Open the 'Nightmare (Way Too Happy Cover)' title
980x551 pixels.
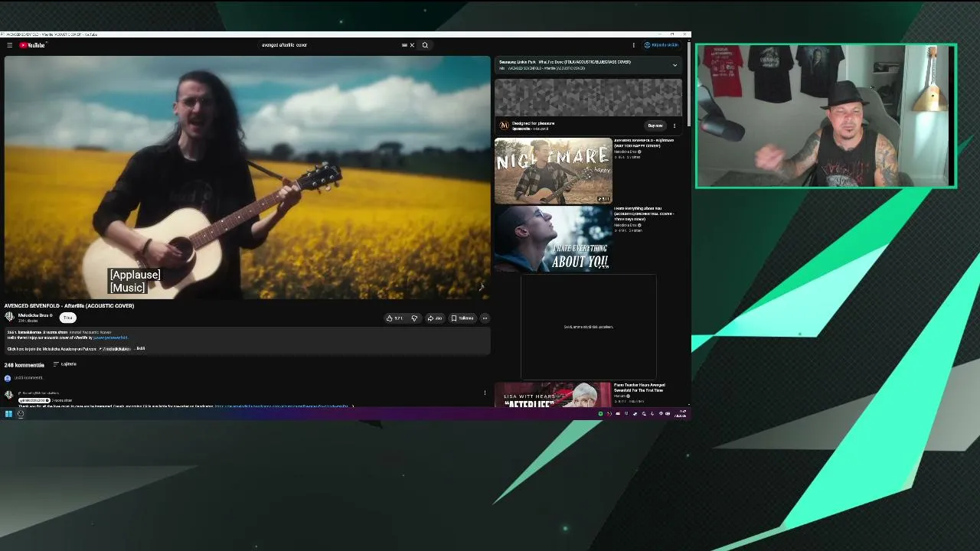644,143
